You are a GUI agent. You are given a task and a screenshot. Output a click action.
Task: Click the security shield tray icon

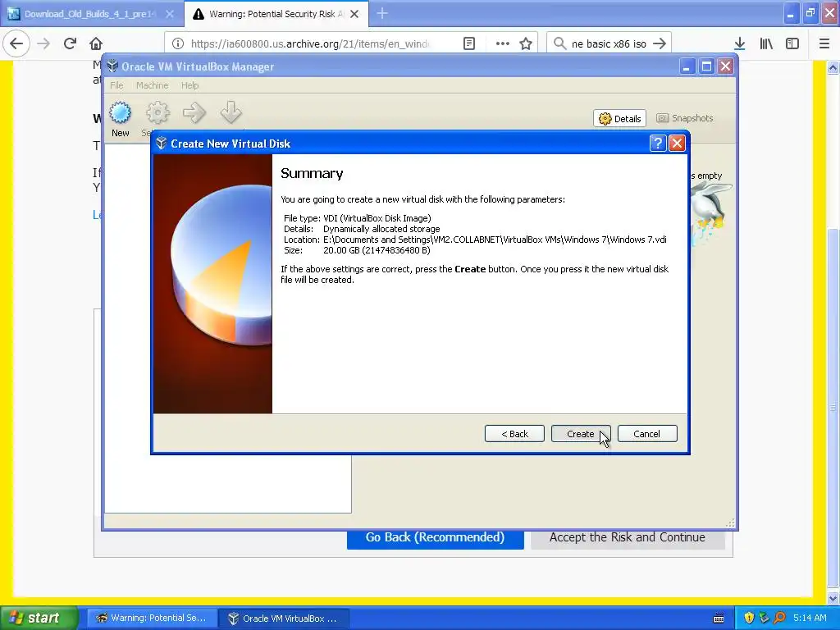[749, 619]
